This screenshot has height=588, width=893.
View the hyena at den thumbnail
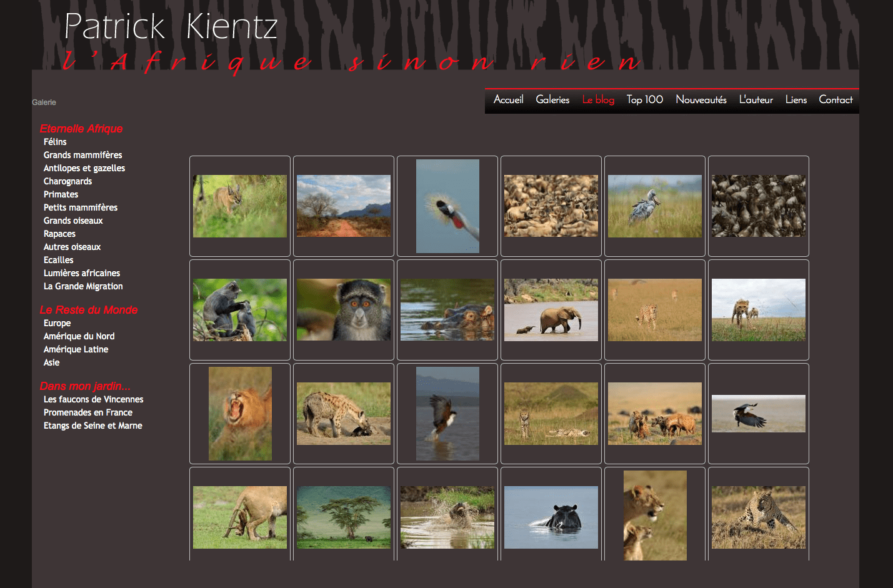(344, 414)
